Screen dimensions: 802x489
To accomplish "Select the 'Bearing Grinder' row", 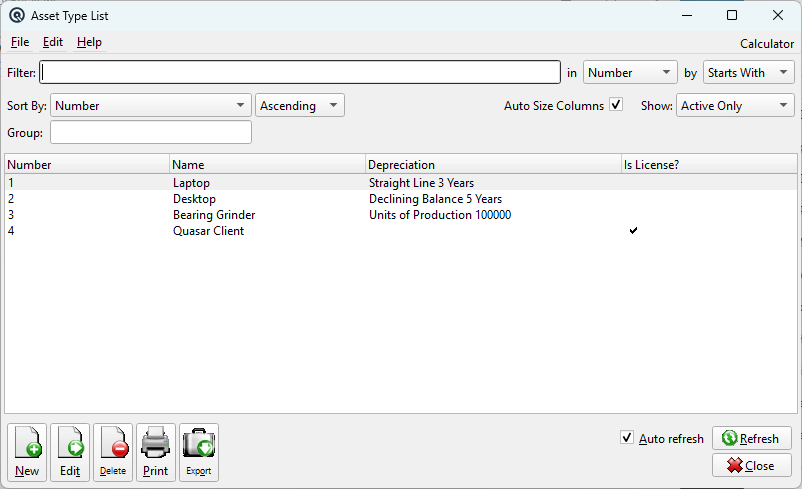I will pyautogui.click(x=401, y=215).
